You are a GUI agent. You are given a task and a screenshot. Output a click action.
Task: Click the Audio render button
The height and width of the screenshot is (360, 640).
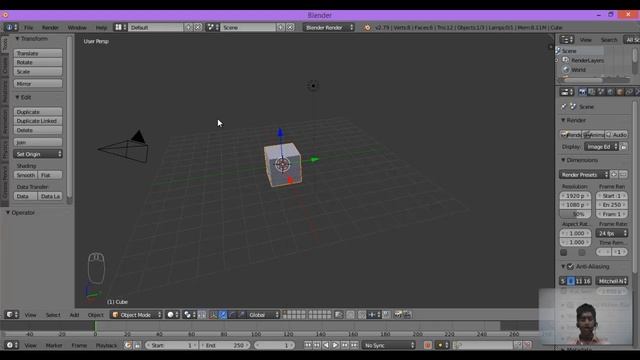tap(617, 135)
